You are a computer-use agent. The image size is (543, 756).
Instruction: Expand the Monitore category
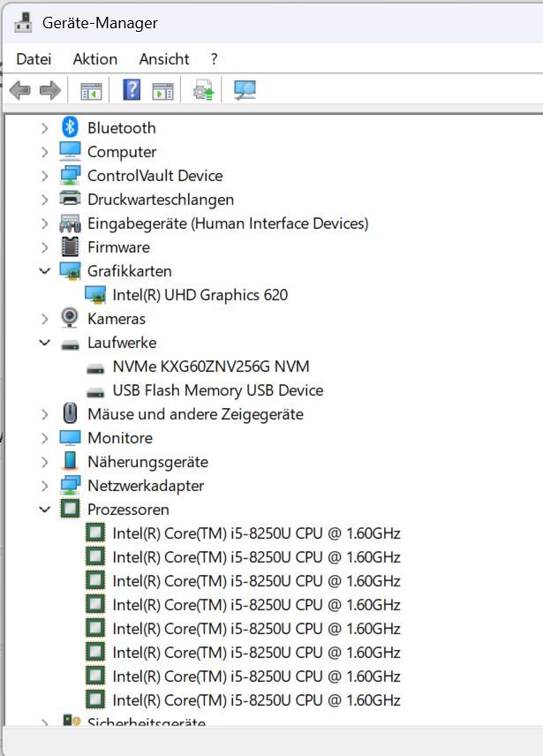click(x=45, y=438)
